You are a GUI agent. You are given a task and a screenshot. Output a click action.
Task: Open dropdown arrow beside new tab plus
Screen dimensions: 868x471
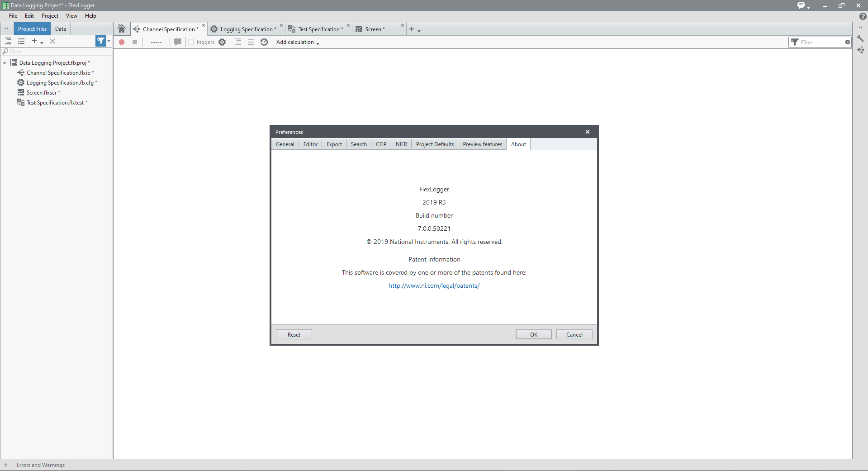(x=419, y=31)
